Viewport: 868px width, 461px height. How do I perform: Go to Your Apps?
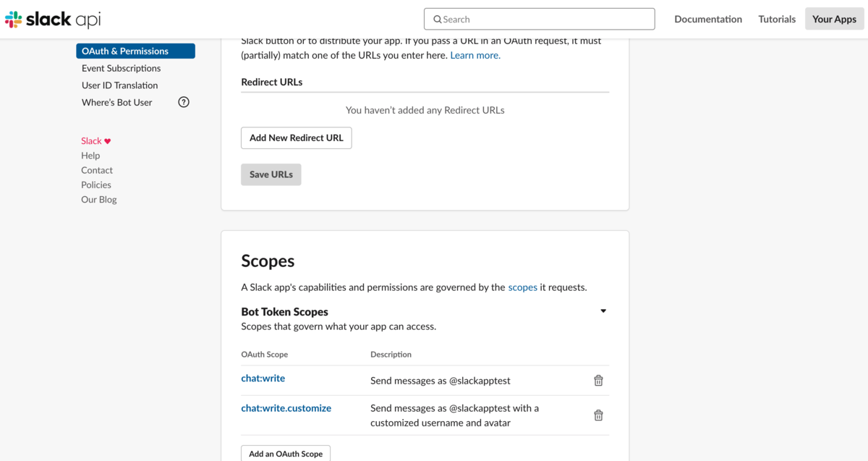(x=834, y=19)
